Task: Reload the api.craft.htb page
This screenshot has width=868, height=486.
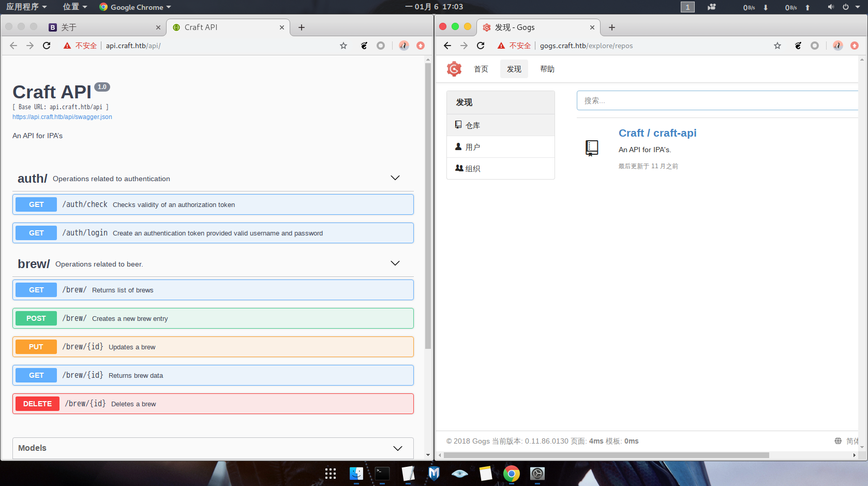Action: click(x=47, y=46)
